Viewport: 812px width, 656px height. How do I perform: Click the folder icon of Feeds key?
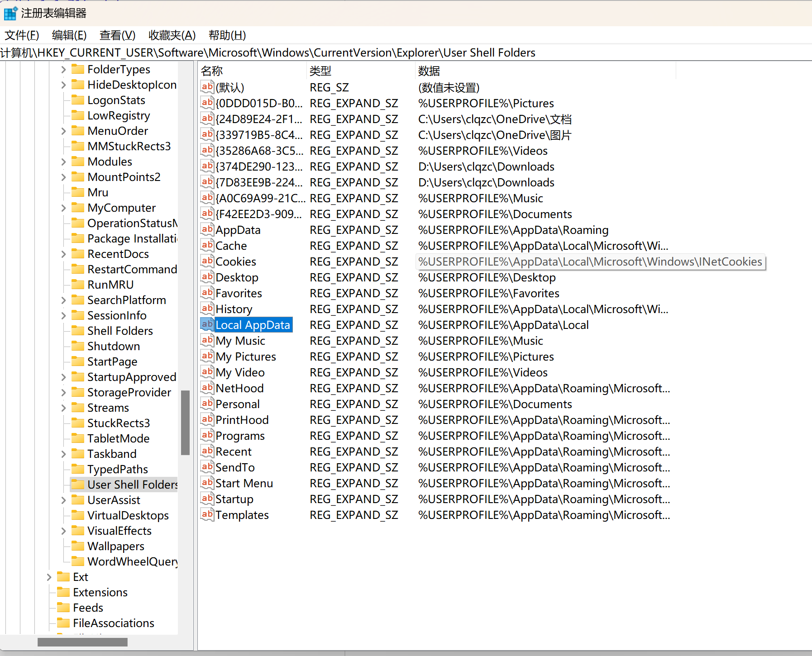[63, 607]
